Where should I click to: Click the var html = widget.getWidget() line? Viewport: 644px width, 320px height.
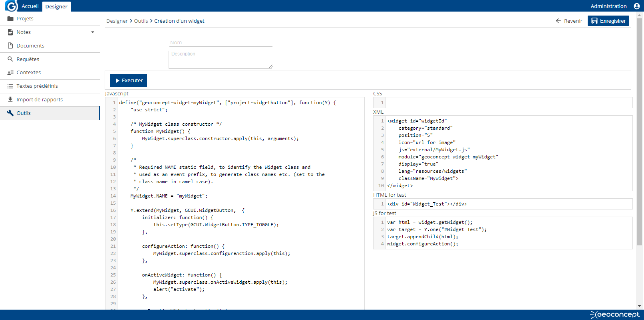[x=430, y=222]
